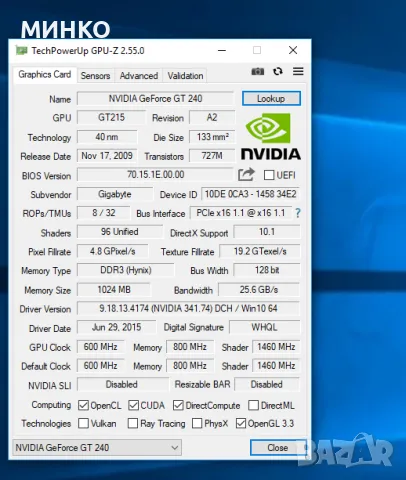This screenshot has width=406, height=480.
Task: Close GPU-Z with the title bar X
Action: tap(293, 50)
